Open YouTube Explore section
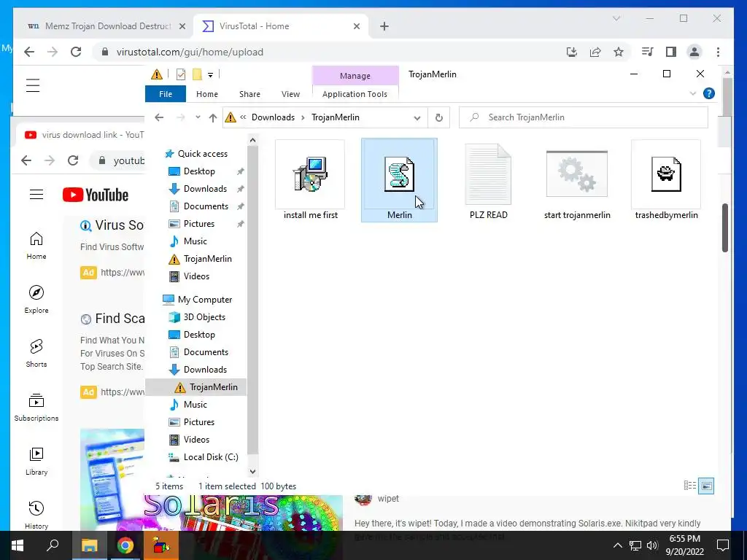Screen dimensions: 747x560 click(36, 300)
